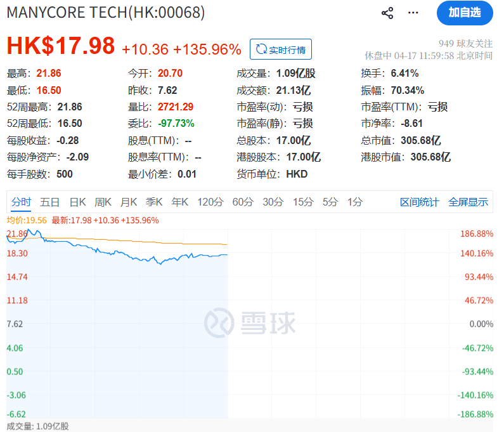Click the 换手 value 6.41%

pos(404,74)
